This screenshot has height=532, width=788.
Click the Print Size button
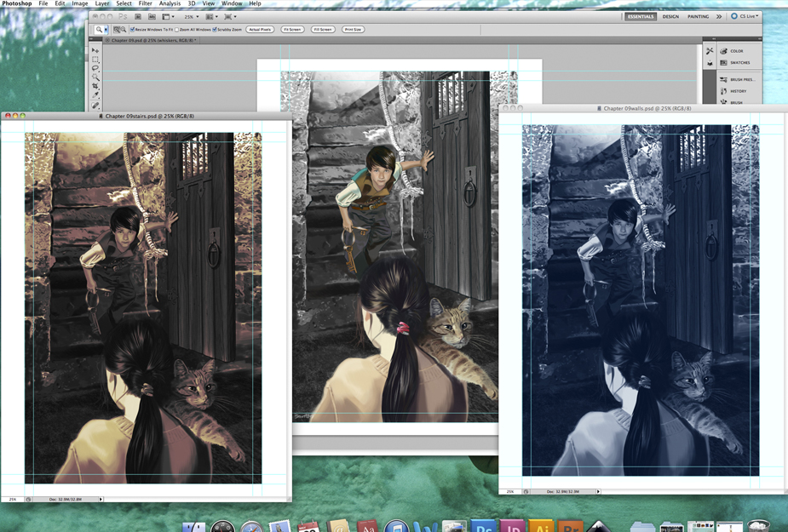click(354, 30)
